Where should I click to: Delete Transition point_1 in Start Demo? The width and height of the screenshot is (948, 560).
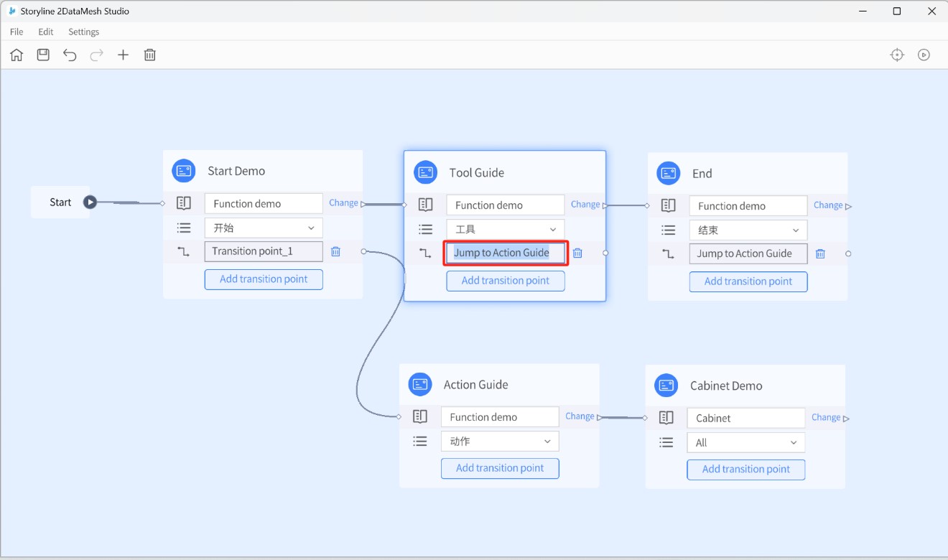click(x=335, y=251)
